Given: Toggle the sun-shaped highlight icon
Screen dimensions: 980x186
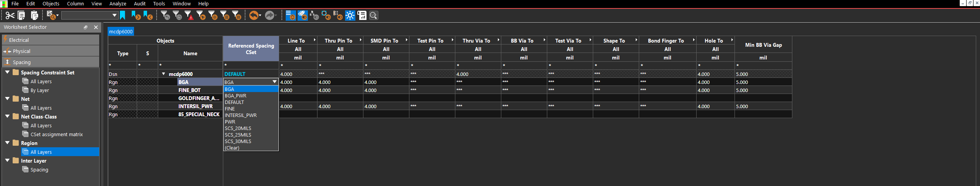Looking at the screenshot, I should point(350,15).
